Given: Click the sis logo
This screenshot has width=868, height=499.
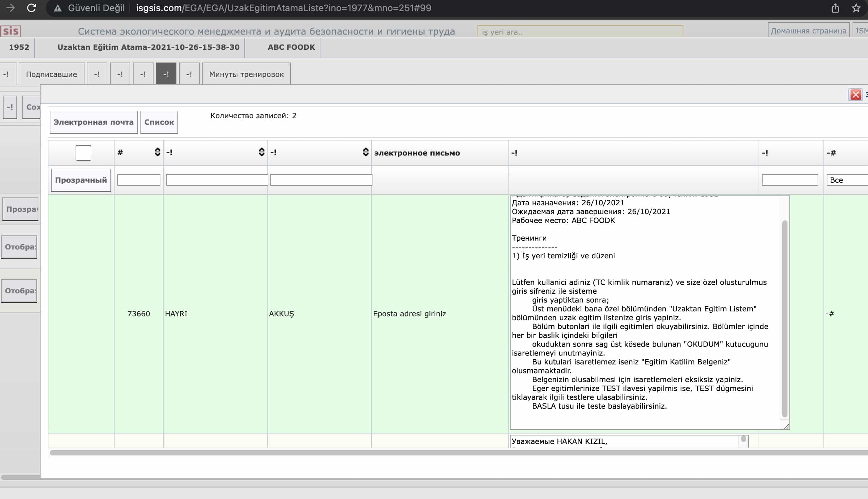Looking at the screenshot, I should point(10,31).
